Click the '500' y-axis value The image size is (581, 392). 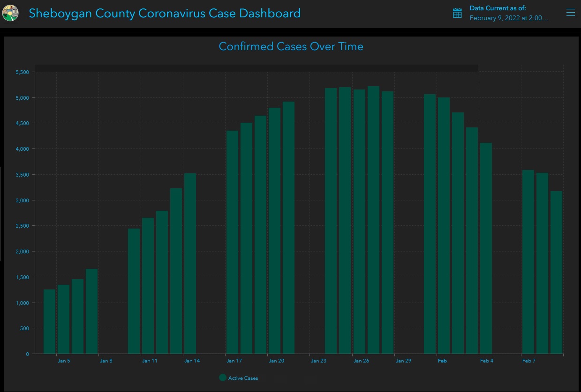[25, 328]
